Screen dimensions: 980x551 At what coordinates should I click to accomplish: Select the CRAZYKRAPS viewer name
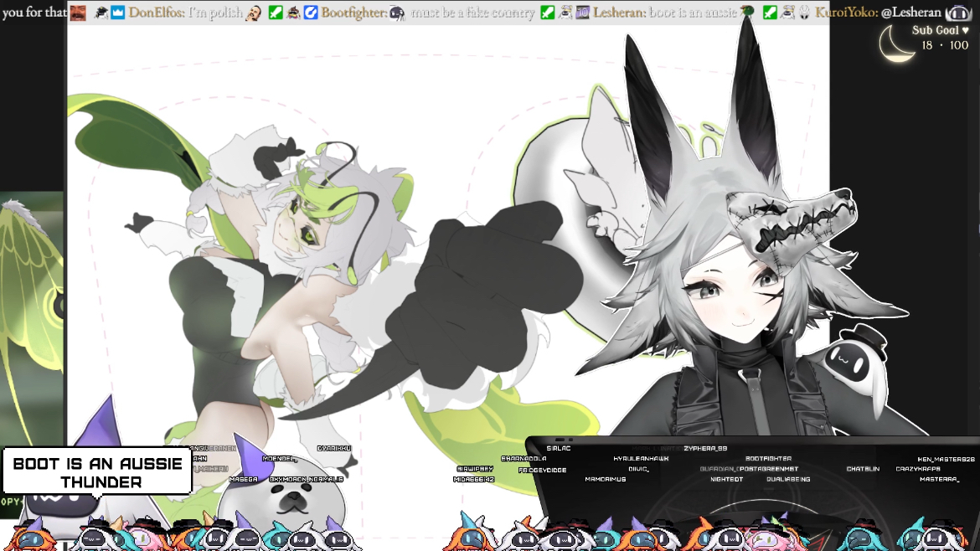pyautogui.click(x=917, y=469)
